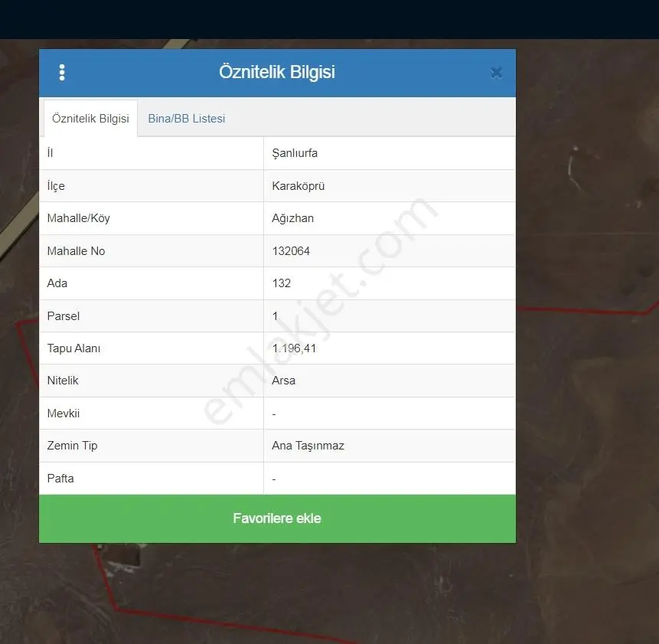Select the province value Şanlıurfa
The width and height of the screenshot is (659, 644).
tap(295, 153)
